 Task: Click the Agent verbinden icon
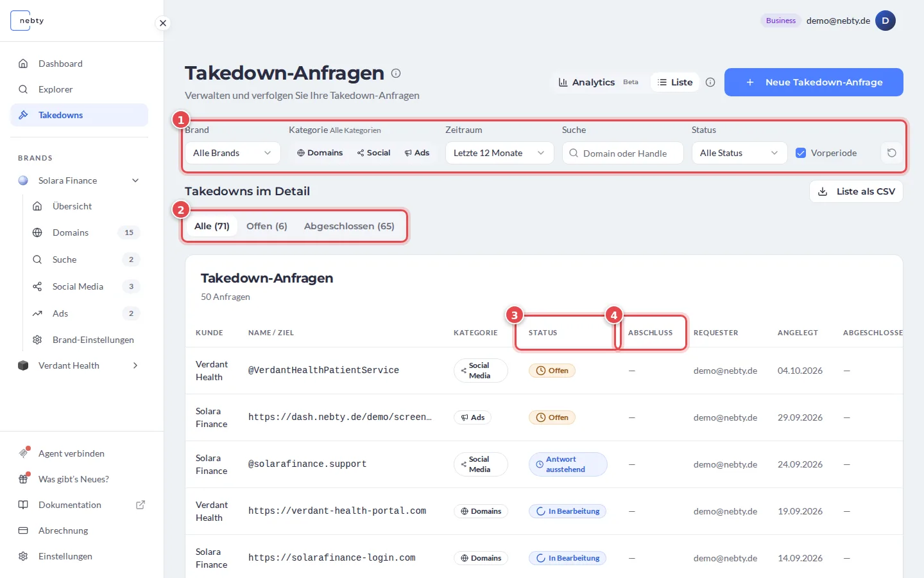click(24, 453)
